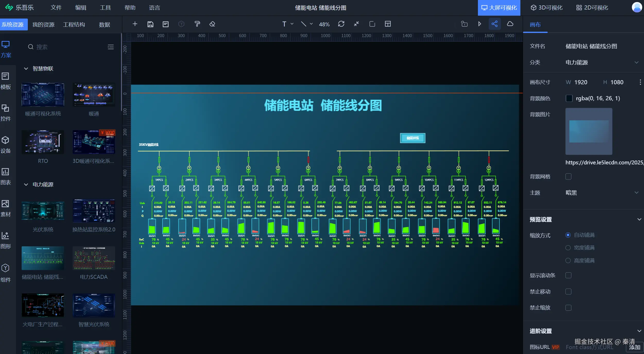Screen dimensions: 644x354
Task: Open the 文件 menu
Action: click(x=56, y=8)
